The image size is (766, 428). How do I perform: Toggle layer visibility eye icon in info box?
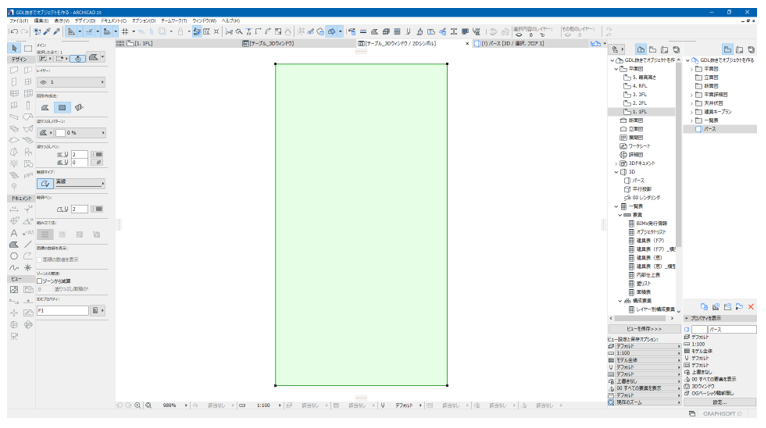click(x=43, y=82)
